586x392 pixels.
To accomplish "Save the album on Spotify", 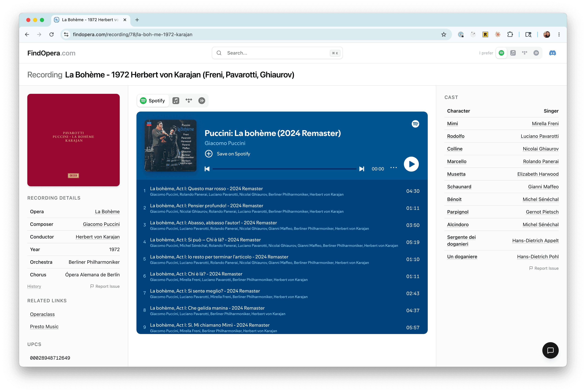I will [227, 154].
